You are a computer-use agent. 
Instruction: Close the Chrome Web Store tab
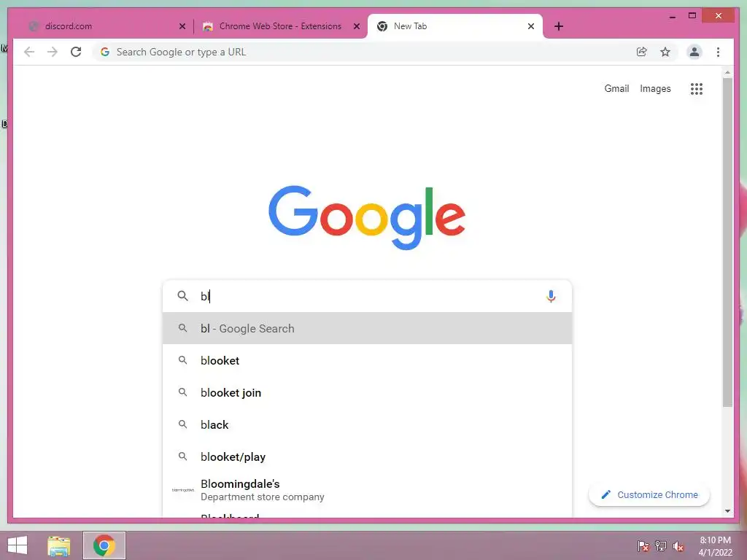(x=356, y=26)
